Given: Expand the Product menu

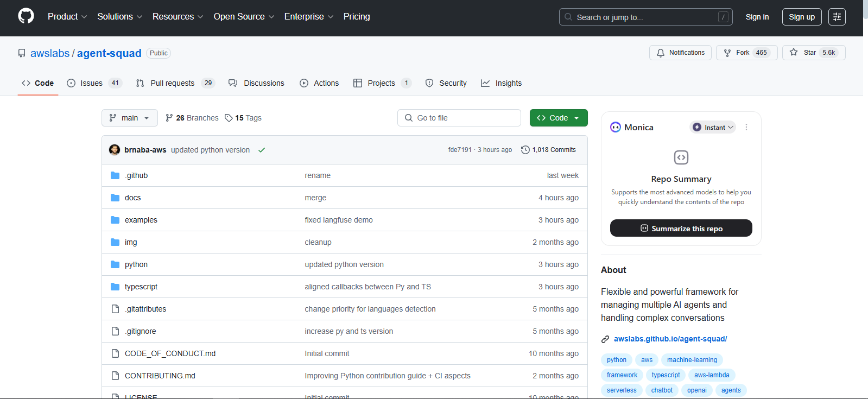Looking at the screenshot, I should click(67, 17).
